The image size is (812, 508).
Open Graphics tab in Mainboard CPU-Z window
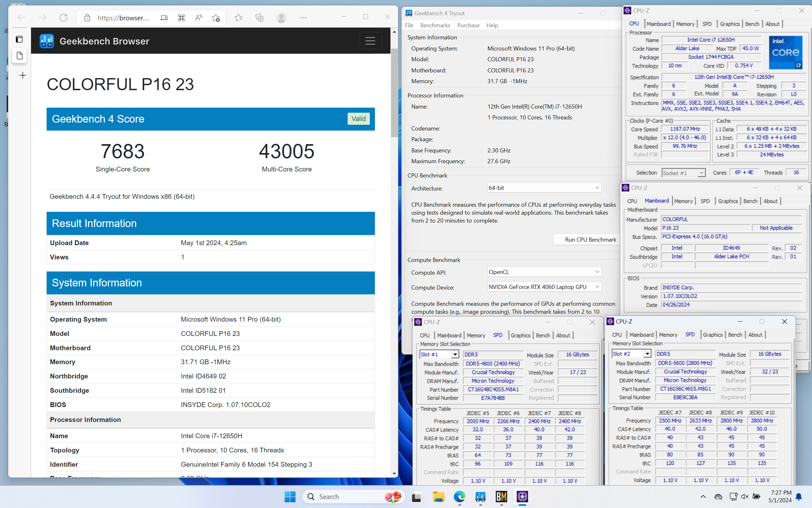click(728, 201)
